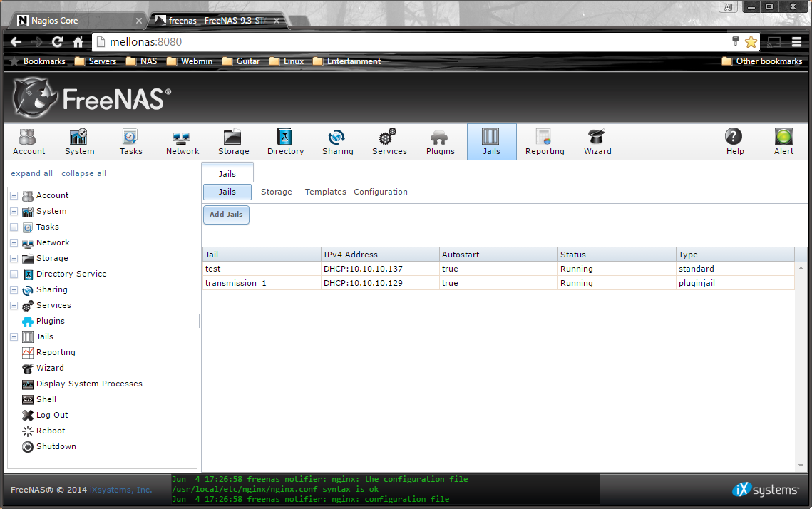
Task: Switch to the Storage sub-tab
Action: (x=277, y=192)
